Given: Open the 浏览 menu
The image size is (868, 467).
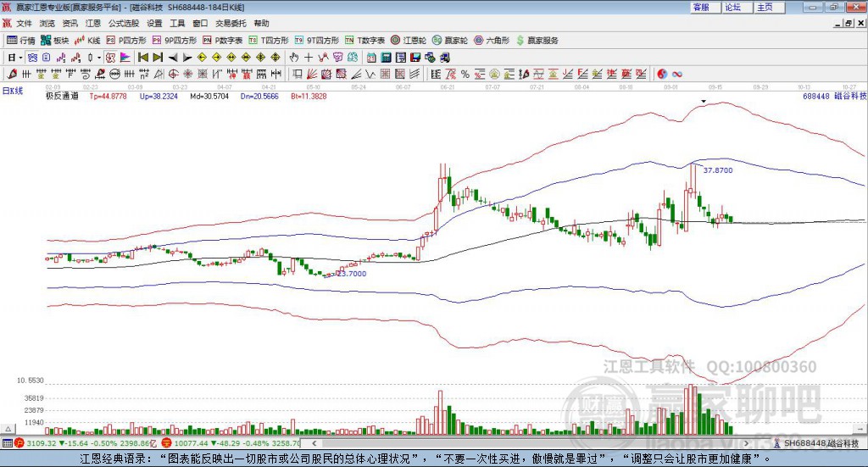Looking at the screenshot, I should pyautogui.click(x=47, y=23).
